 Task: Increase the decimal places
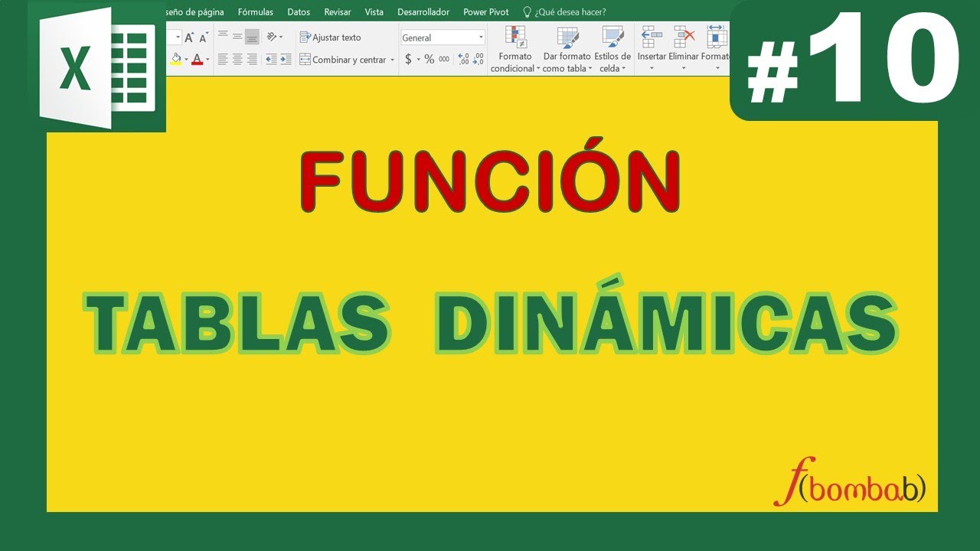tap(463, 59)
